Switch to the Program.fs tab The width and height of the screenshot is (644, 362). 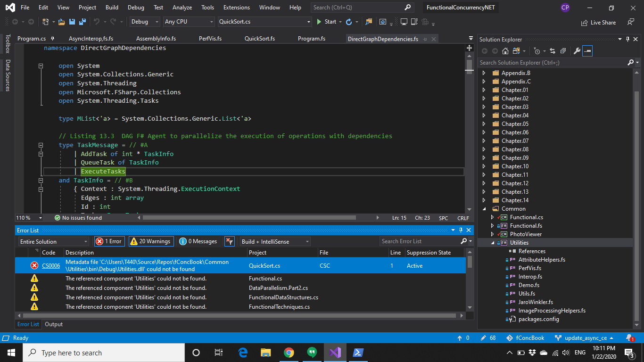(311, 39)
